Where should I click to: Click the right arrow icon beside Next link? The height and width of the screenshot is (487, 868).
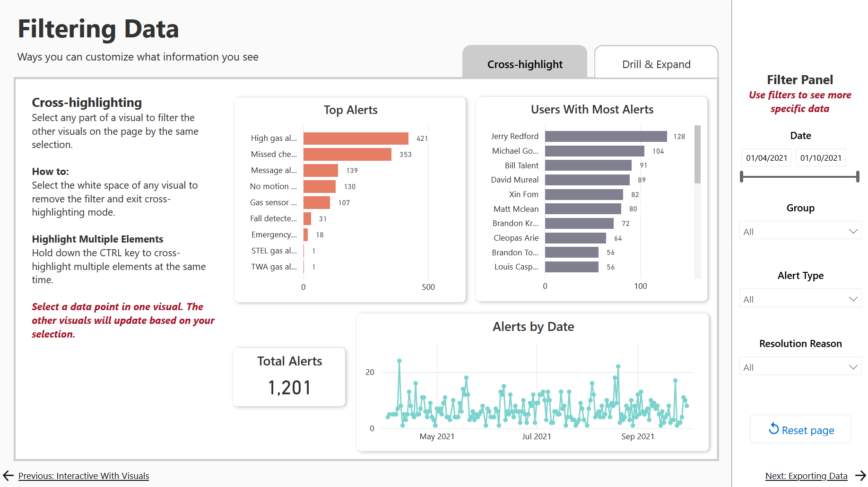click(x=860, y=476)
